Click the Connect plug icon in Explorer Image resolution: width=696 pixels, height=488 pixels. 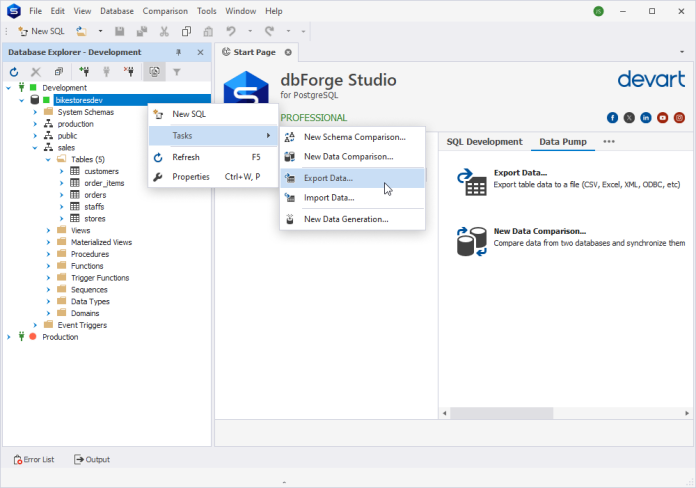(x=106, y=71)
